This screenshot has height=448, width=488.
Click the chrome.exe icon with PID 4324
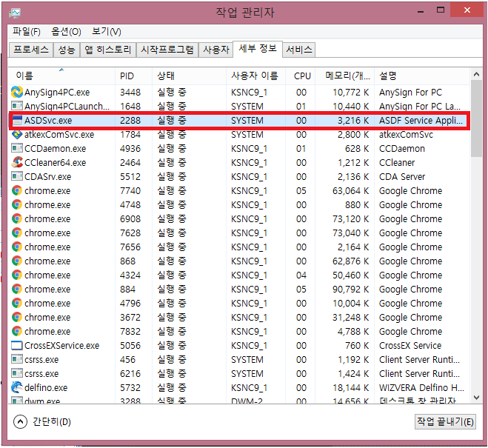(x=17, y=275)
